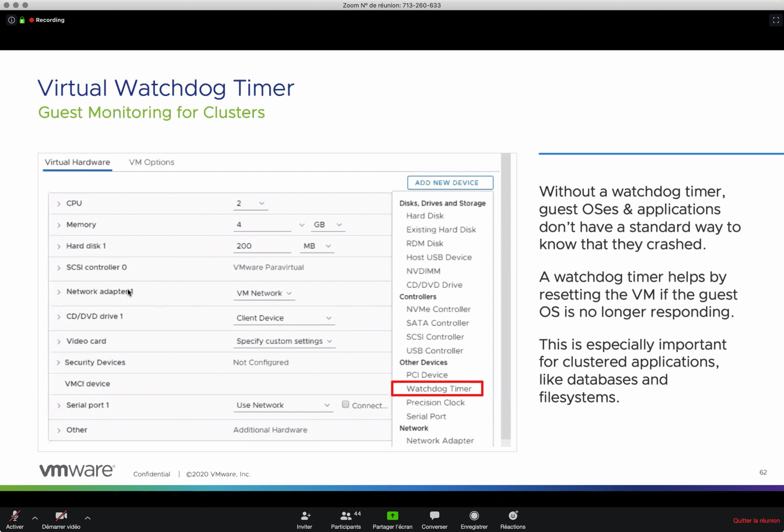Click the Partager l'écran share icon
Image resolution: width=784 pixels, height=532 pixels.
[x=392, y=516]
